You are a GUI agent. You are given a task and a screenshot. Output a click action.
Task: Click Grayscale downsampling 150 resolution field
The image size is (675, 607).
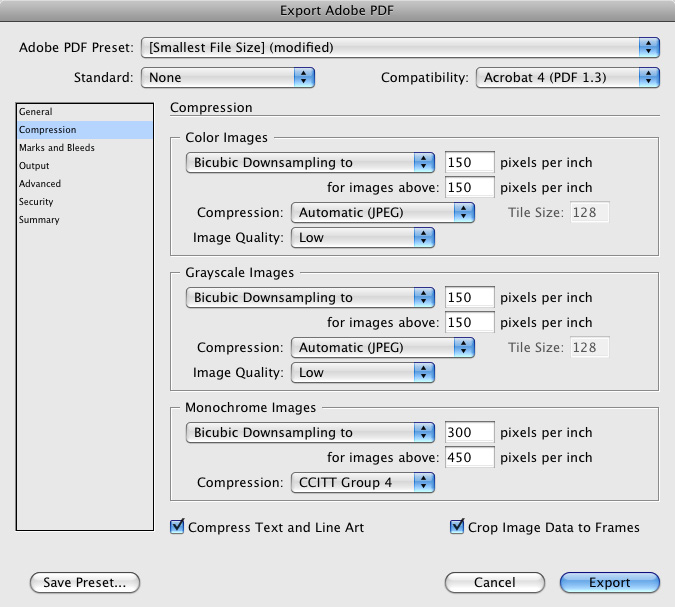(x=470, y=297)
